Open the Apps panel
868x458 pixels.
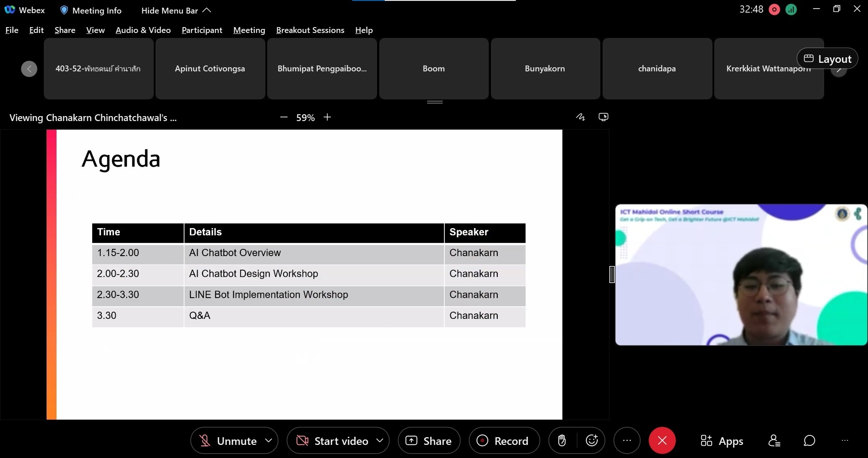click(722, 441)
